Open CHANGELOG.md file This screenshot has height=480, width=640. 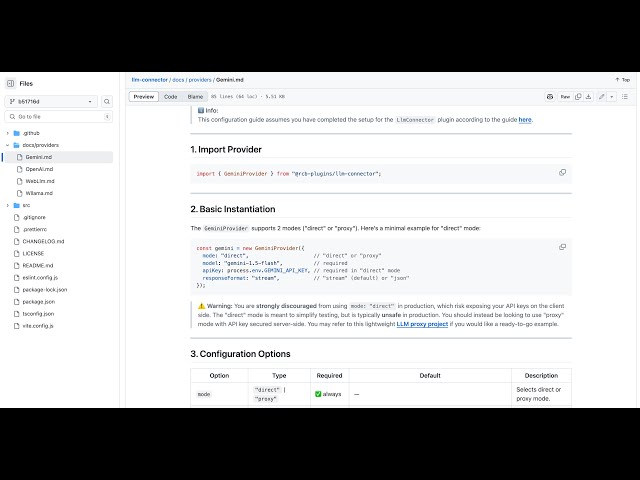click(43, 241)
